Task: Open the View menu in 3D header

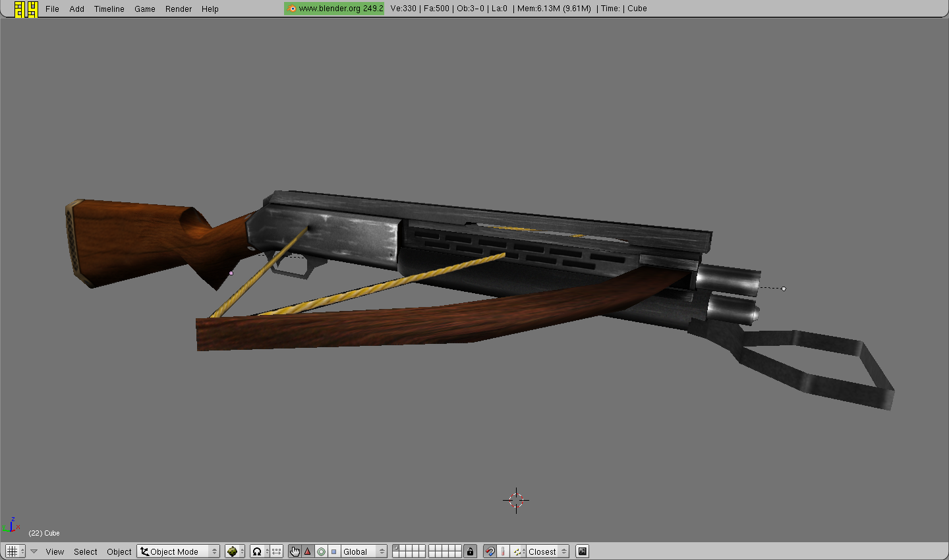Action: (x=55, y=551)
